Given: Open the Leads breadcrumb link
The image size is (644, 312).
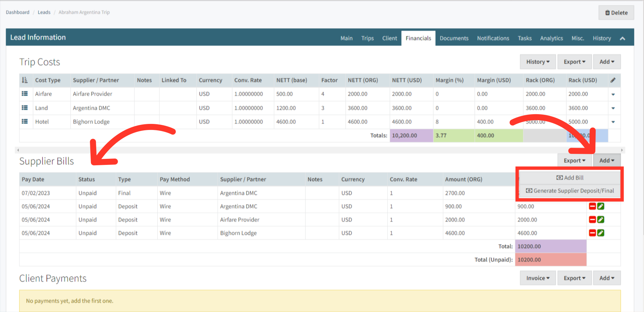Looking at the screenshot, I should tap(44, 12).
